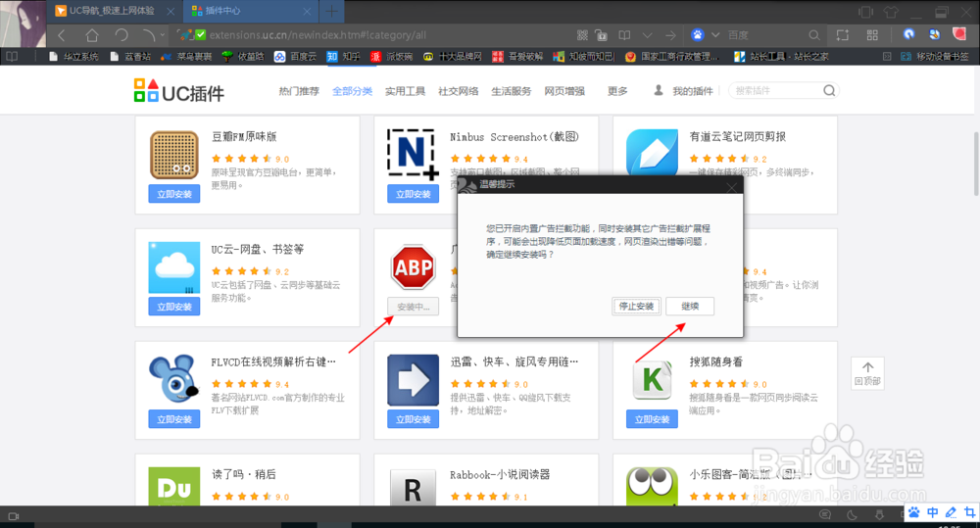980x528 pixels.
Task: Open the 知乎 bookmark
Action: pos(343,56)
